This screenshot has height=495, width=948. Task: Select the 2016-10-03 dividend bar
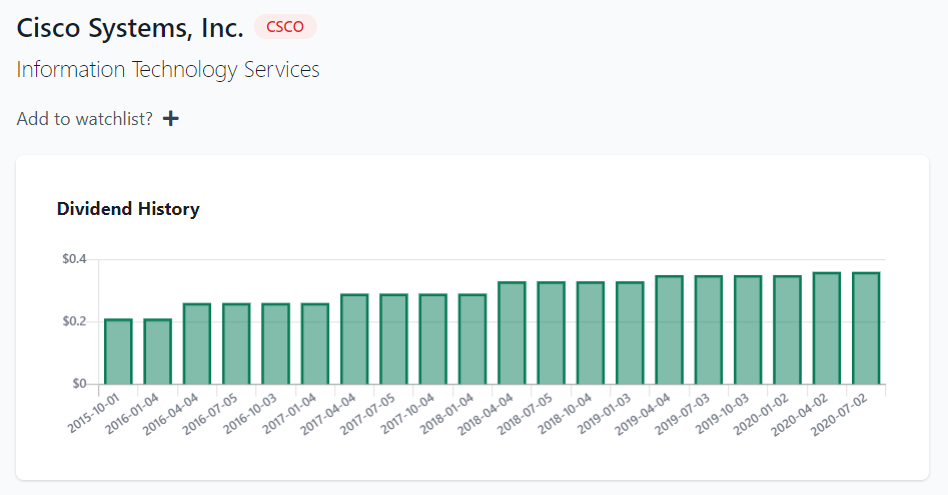(x=276, y=344)
